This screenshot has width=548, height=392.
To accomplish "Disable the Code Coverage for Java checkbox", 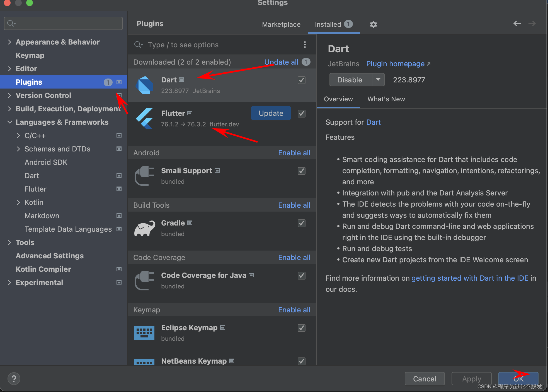I will coord(301,275).
